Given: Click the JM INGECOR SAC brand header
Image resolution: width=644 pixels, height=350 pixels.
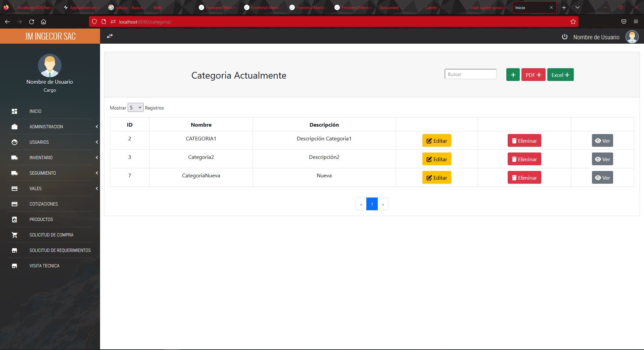Looking at the screenshot, I should (x=50, y=36).
